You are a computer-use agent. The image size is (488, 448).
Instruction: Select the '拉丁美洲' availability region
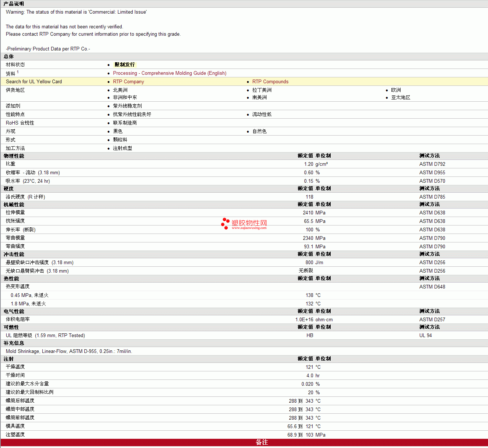[262, 90]
